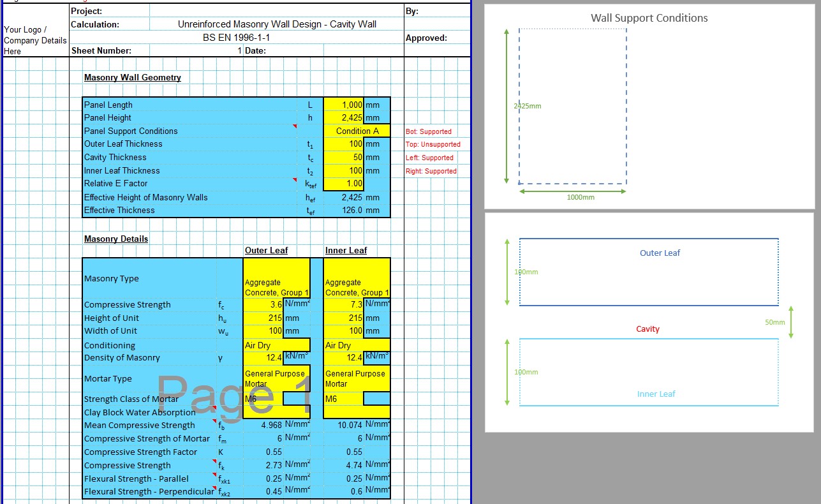Click the Masonry Wall Geometry heading

pyautogui.click(x=132, y=77)
